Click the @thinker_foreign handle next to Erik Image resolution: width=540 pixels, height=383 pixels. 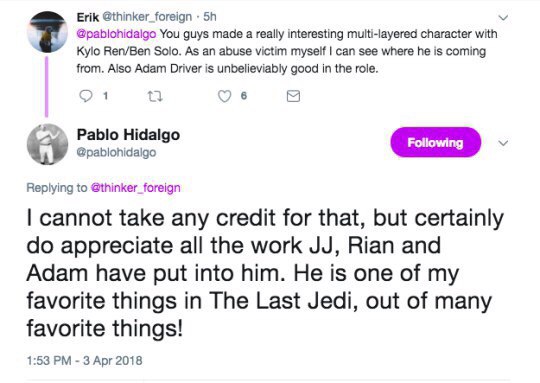coord(147,17)
